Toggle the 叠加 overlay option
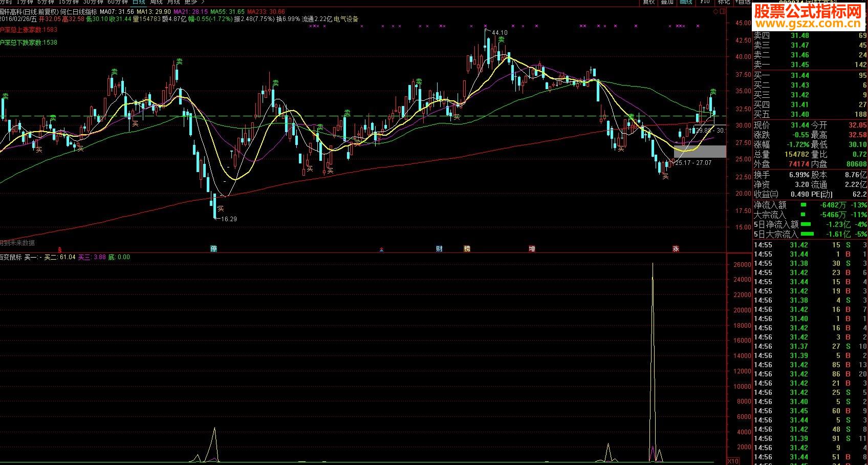The image size is (868, 465). click(x=667, y=2)
